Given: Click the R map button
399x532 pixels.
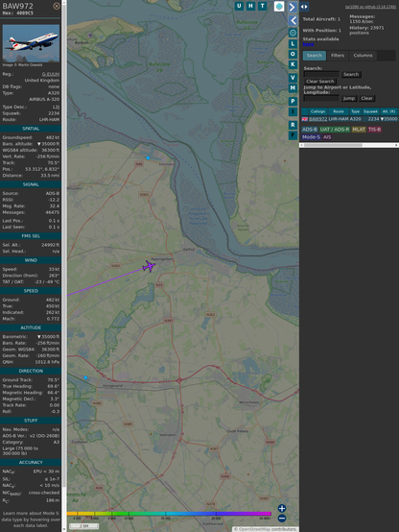Looking at the screenshot, I should pos(293,125).
